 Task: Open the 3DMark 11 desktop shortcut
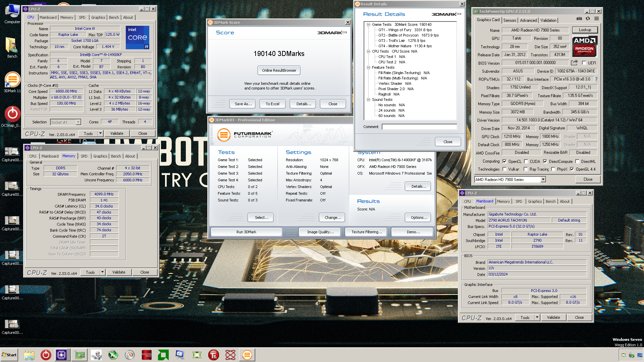12,82
